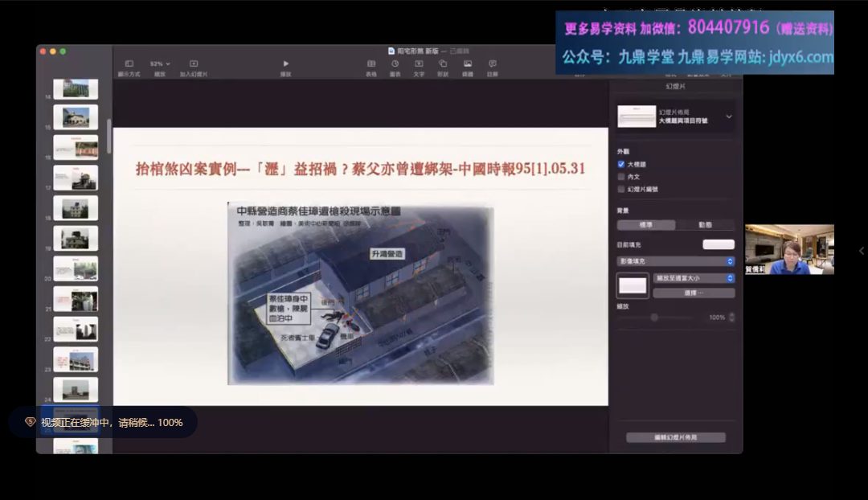
Task: Add a text box with the 文字 icon
Action: (x=419, y=64)
